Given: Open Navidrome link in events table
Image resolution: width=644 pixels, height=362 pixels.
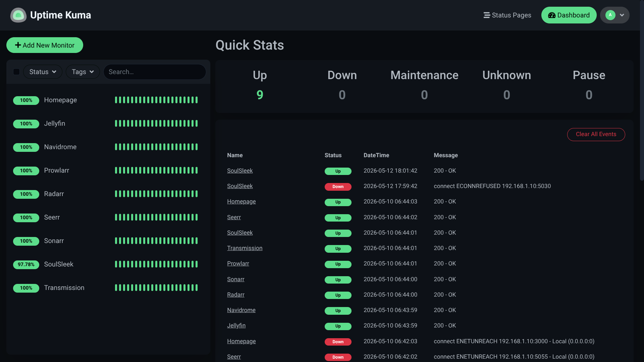Looking at the screenshot, I should (x=241, y=310).
